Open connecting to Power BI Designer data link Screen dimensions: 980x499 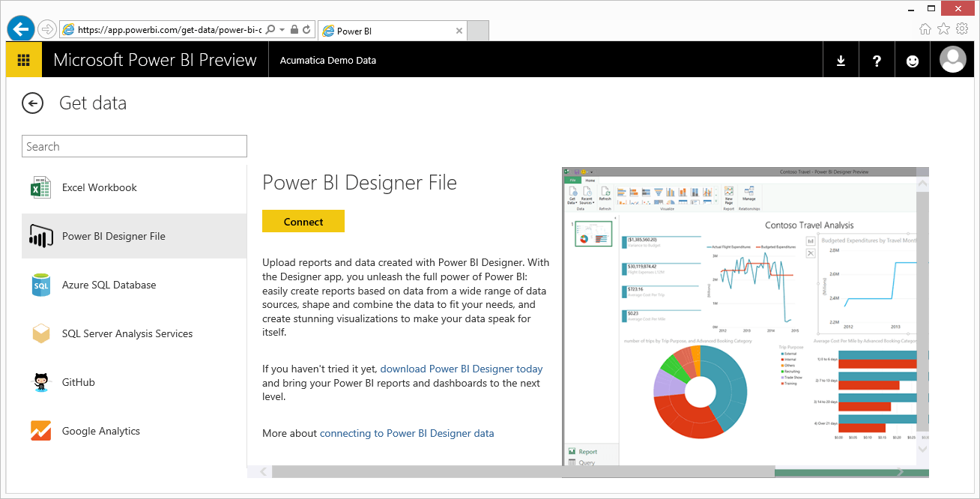[407, 433]
